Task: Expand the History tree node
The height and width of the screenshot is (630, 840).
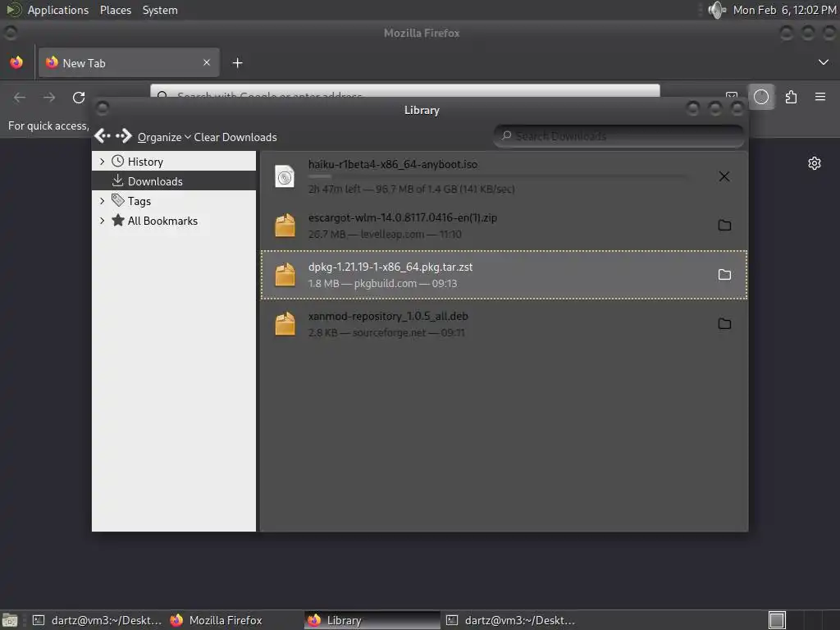Action: [103, 162]
